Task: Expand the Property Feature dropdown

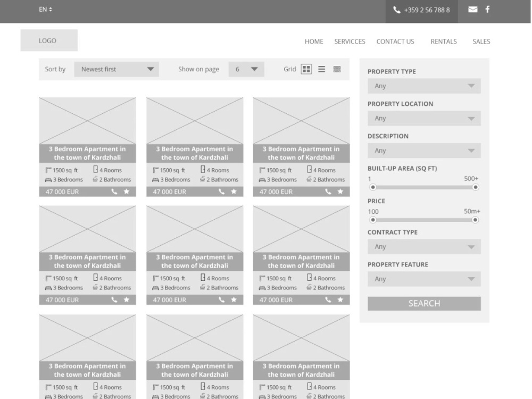Action: click(x=424, y=279)
